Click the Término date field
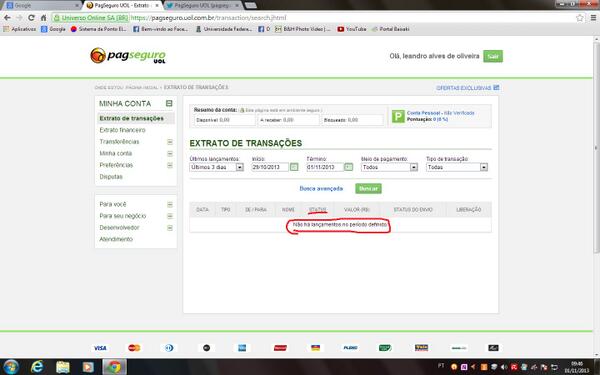Image resolution: width=600 pixels, height=375 pixels. [324, 167]
